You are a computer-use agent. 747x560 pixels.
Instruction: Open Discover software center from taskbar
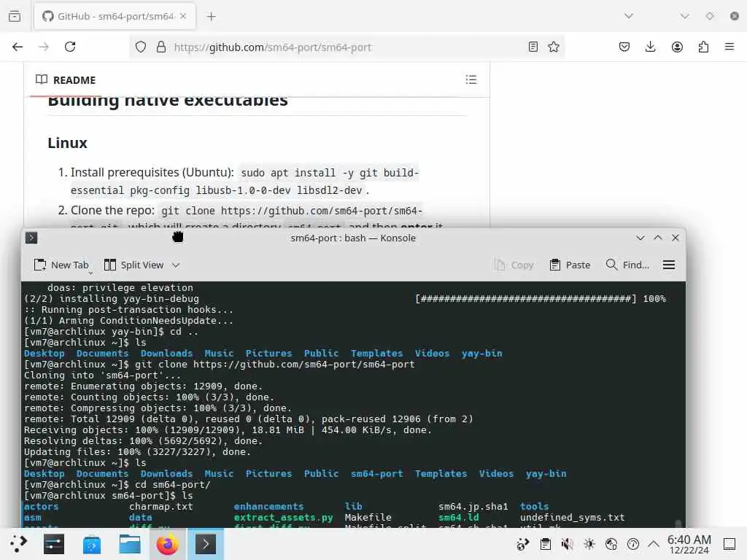pos(91,544)
